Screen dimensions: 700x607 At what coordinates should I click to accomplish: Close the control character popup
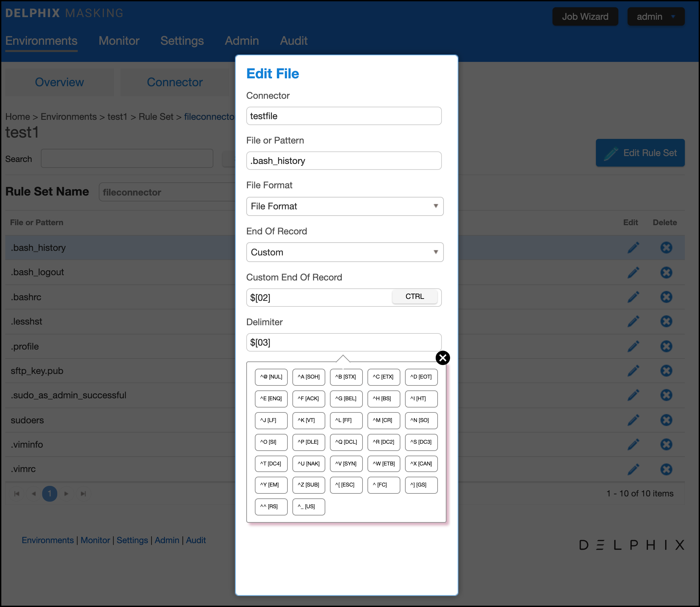click(x=442, y=358)
